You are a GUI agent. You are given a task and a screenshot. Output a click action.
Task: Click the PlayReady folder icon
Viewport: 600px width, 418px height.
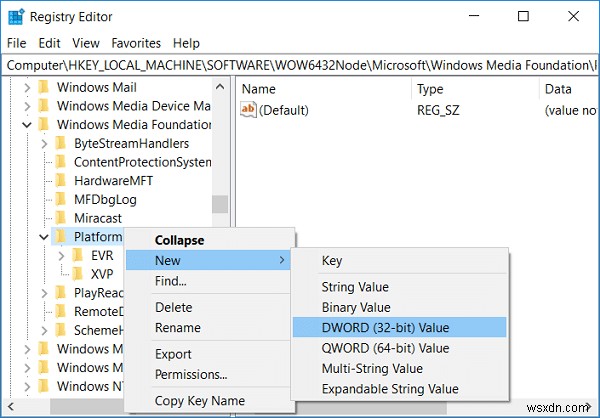[60, 293]
